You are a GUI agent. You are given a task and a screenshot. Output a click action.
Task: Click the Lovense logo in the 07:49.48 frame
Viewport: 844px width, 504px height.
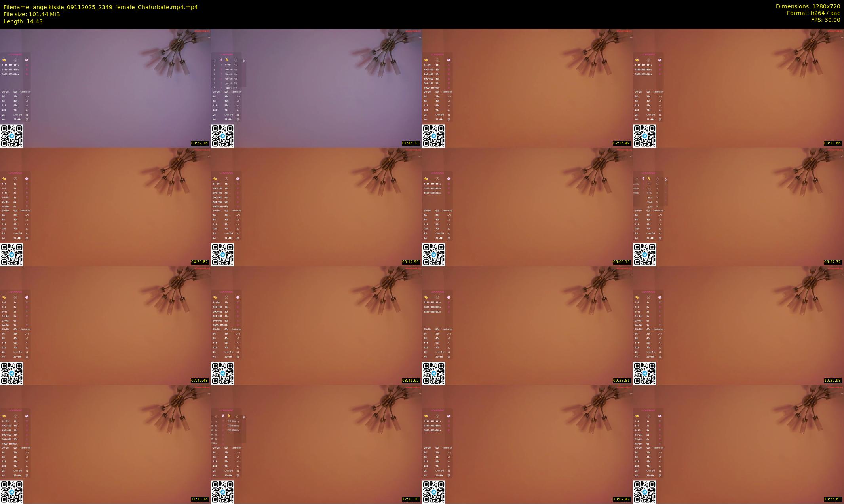pyautogui.click(x=15, y=292)
